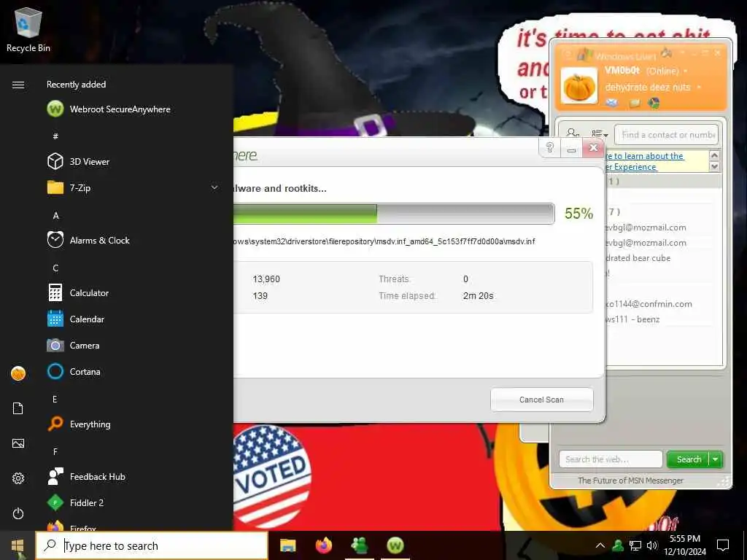
Task: Open the Messenger email inbox icon
Action: [612, 103]
